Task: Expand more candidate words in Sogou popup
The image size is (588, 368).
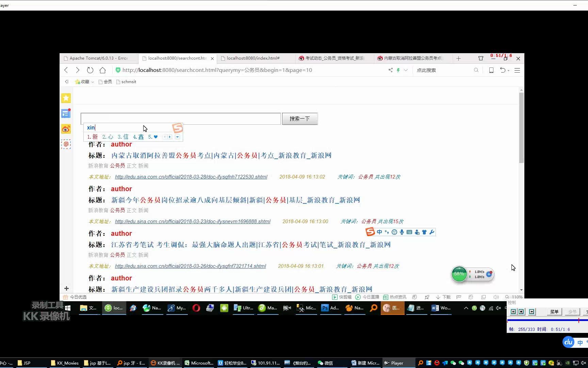Action: 177,137
